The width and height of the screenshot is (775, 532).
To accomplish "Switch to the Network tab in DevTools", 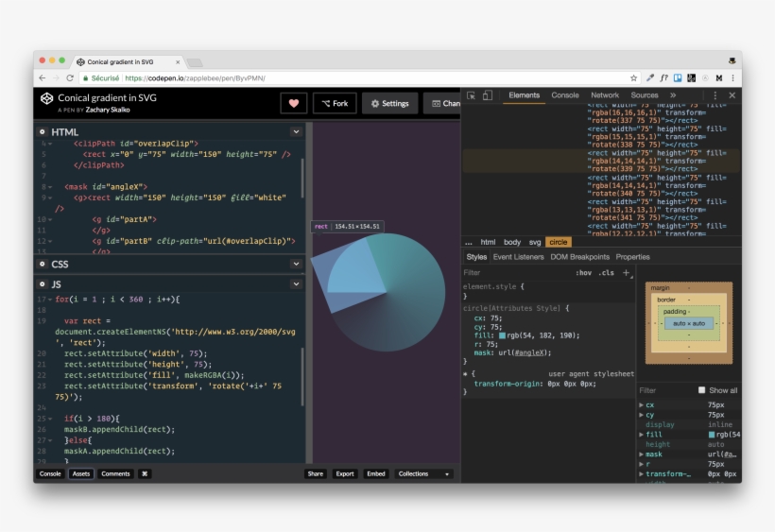I will pos(605,95).
